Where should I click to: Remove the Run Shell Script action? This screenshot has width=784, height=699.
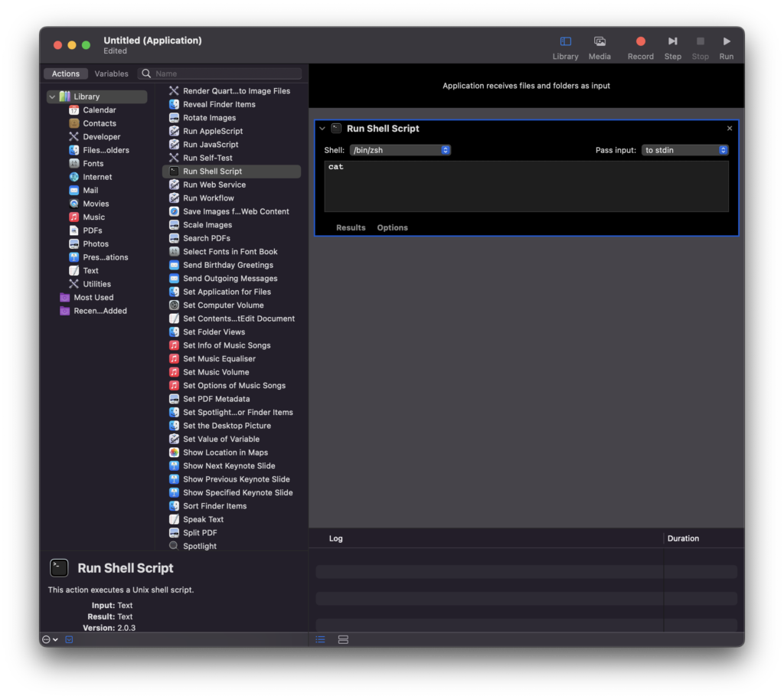click(x=730, y=129)
